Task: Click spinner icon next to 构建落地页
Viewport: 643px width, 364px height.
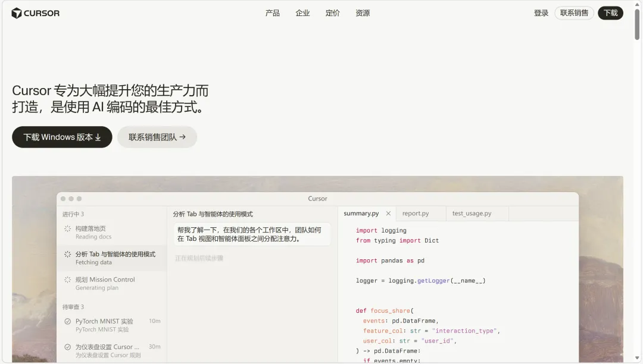Action: (x=68, y=228)
